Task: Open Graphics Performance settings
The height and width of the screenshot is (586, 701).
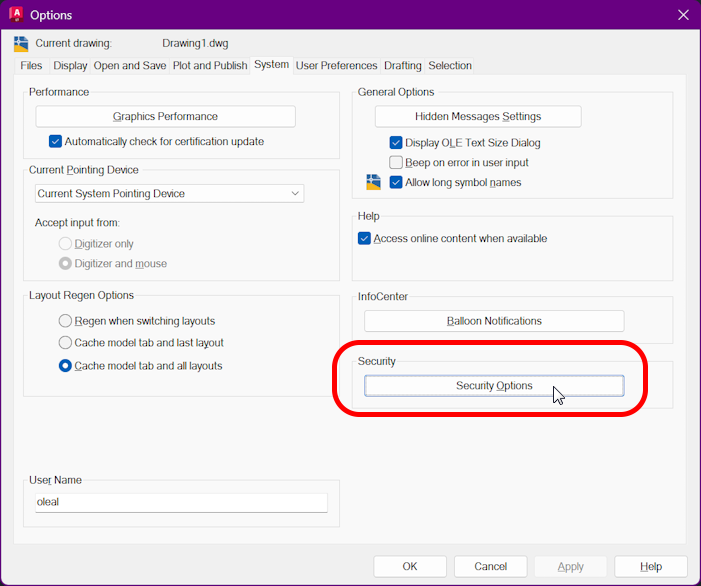Action: pos(165,116)
